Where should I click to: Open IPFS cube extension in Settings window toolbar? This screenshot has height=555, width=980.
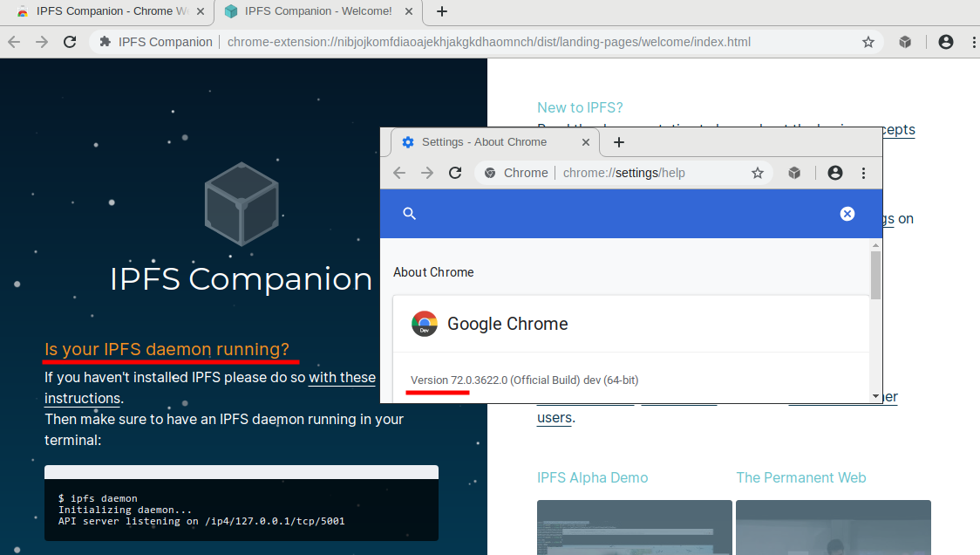794,173
